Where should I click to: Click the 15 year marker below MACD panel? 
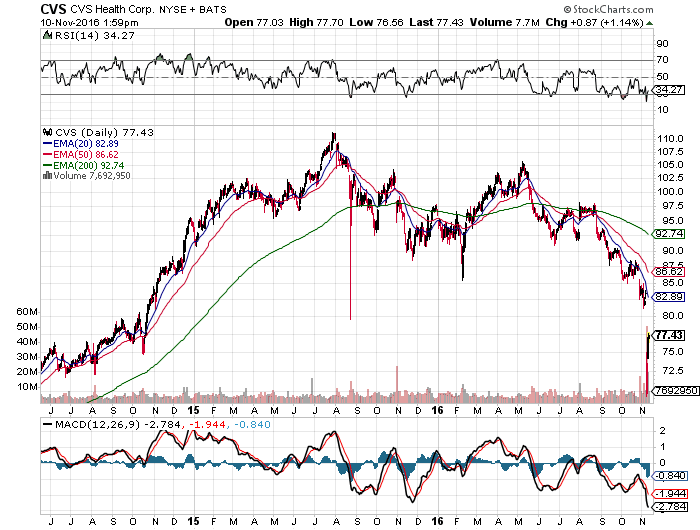click(193, 522)
